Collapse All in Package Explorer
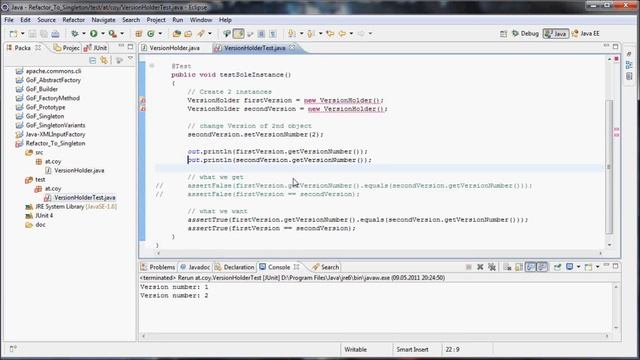The width and height of the screenshot is (640, 360). click(93, 60)
